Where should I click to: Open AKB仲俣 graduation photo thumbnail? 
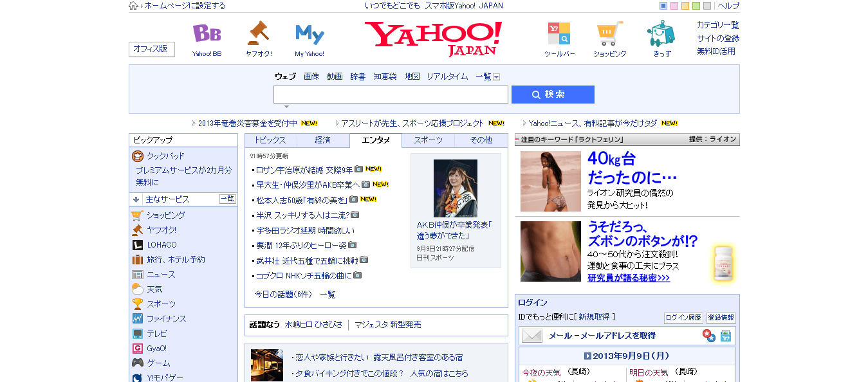(x=455, y=188)
